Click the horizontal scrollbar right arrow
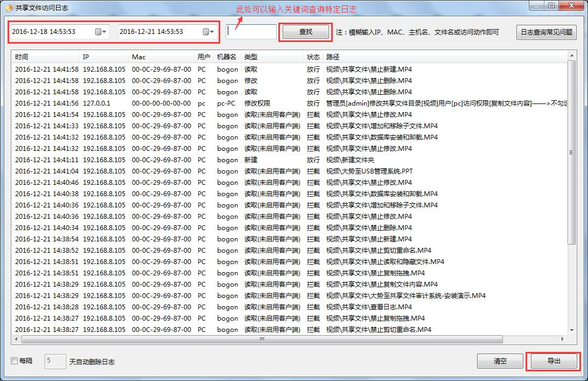Viewport: 588px width, 381px height. pyautogui.click(x=563, y=340)
